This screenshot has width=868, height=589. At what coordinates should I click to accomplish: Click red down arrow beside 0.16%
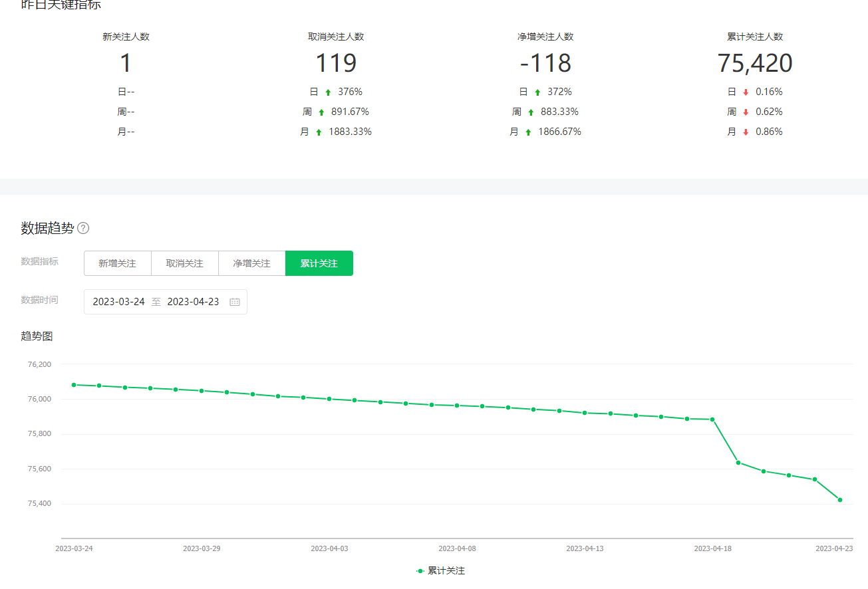click(x=746, y=92)
